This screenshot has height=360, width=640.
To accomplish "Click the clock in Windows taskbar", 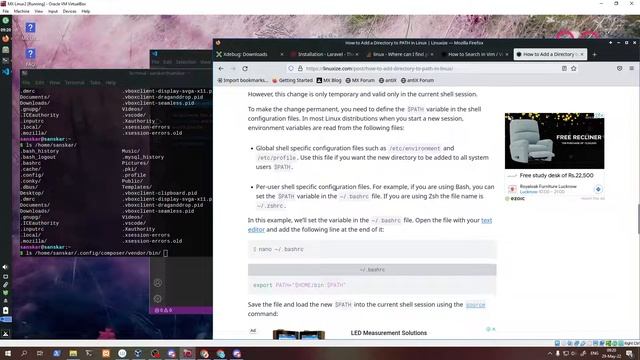I will tap(611, 353).
